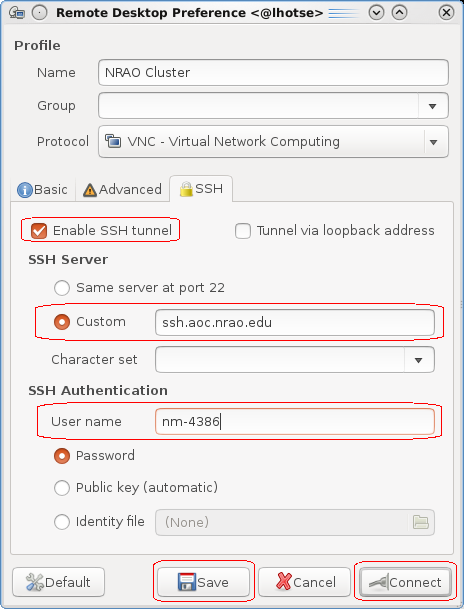Screen dimensions: 464x609
Task: Click the User name field containing nm-4386
Action: [x=295, y=421]
